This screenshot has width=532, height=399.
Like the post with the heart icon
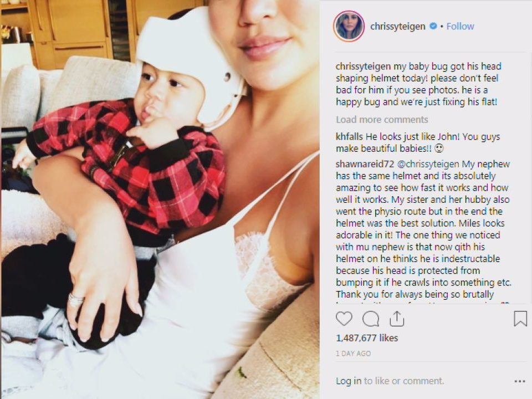[344, 319]
